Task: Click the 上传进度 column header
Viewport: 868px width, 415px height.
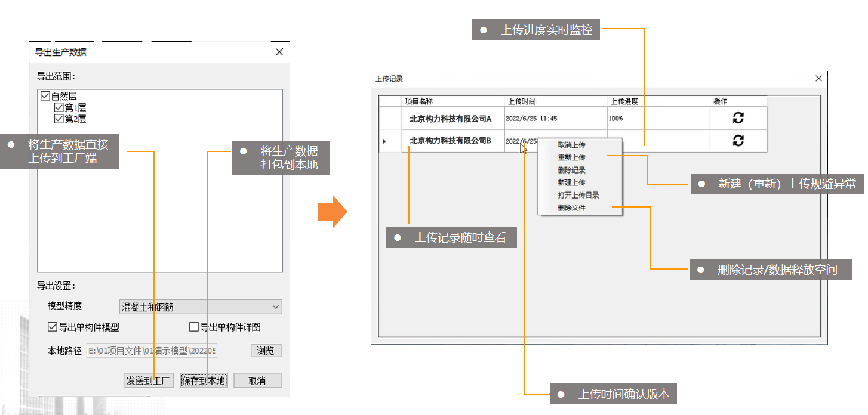Action: point(658,101)
